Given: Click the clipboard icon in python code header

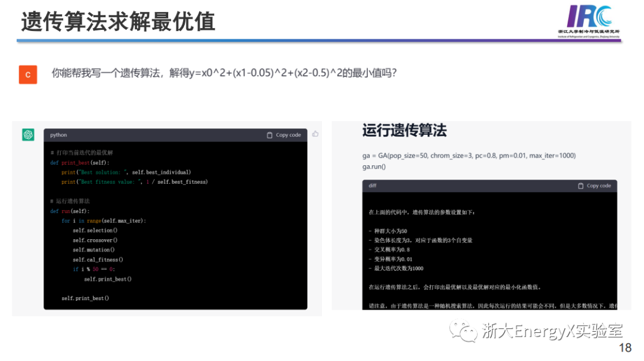Looking at the screenshot, I should [270, 135].
